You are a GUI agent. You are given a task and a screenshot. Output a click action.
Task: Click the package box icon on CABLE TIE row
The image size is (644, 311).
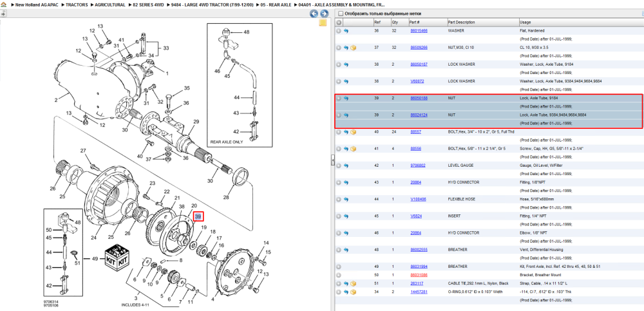(353, 283)
